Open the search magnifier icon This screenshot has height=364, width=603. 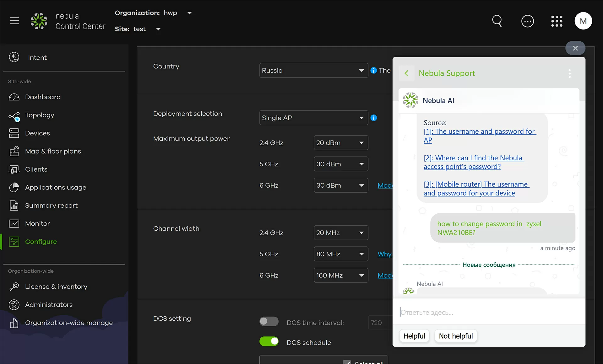pos(497,21)
